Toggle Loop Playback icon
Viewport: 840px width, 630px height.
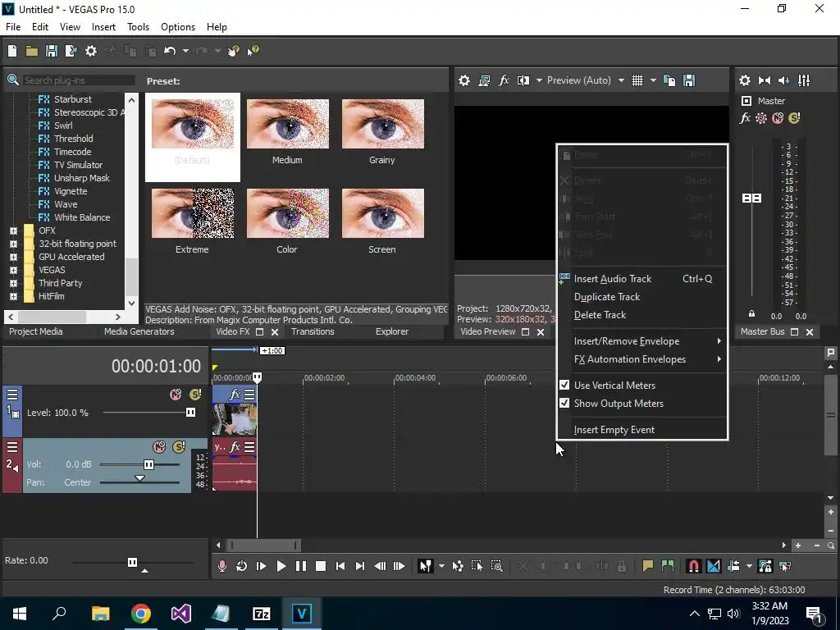click(x=241, y=566)
